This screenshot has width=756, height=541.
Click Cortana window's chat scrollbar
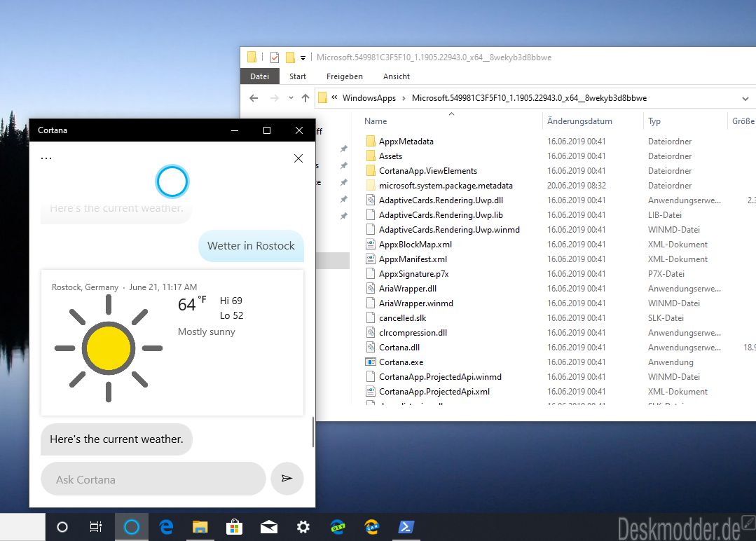[313, 432]
